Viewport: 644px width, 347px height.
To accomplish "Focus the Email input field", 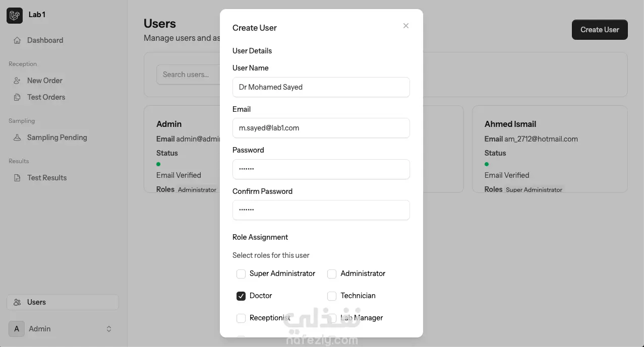I will tap(321, 128).
